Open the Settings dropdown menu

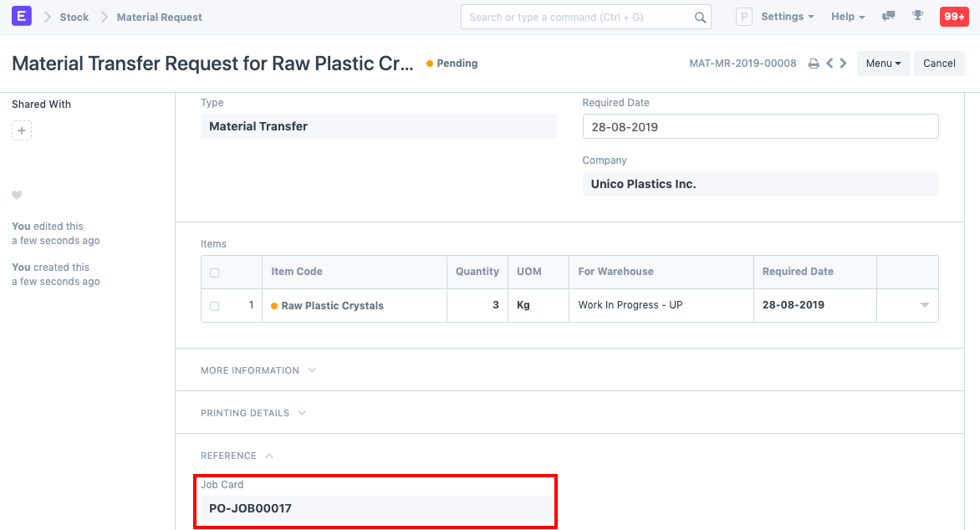(x=787, y=17)
